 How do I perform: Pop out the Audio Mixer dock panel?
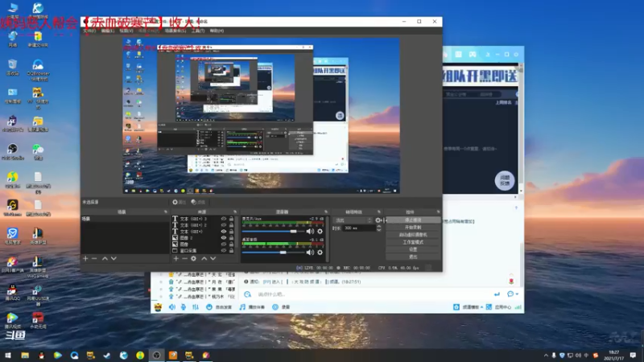326,212
